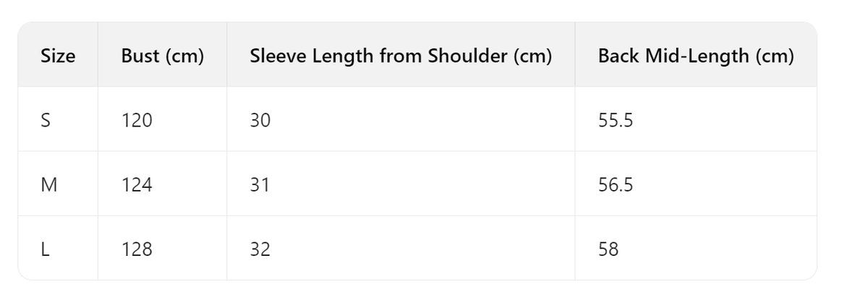Select back mid-length value 55.5
Image resolution: width=868 pixels, height=305 pixels.
tap(616, 121)
